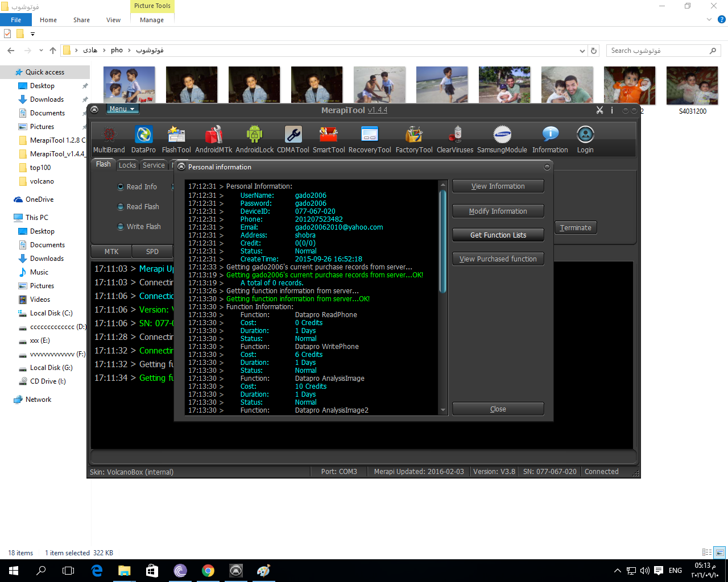Viewport: 728px width, 582px height.
Task: Open Microsoft Edge from the taskbar
Action: tap(97, 571)
